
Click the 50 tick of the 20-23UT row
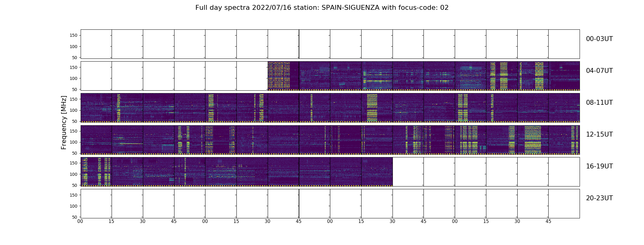click(75, 217)
